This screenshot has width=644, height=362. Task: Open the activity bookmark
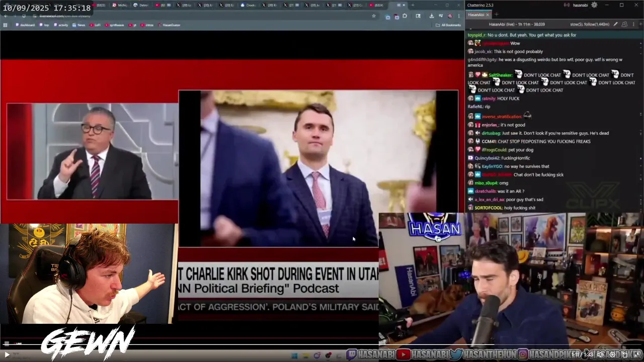[61, 25]
